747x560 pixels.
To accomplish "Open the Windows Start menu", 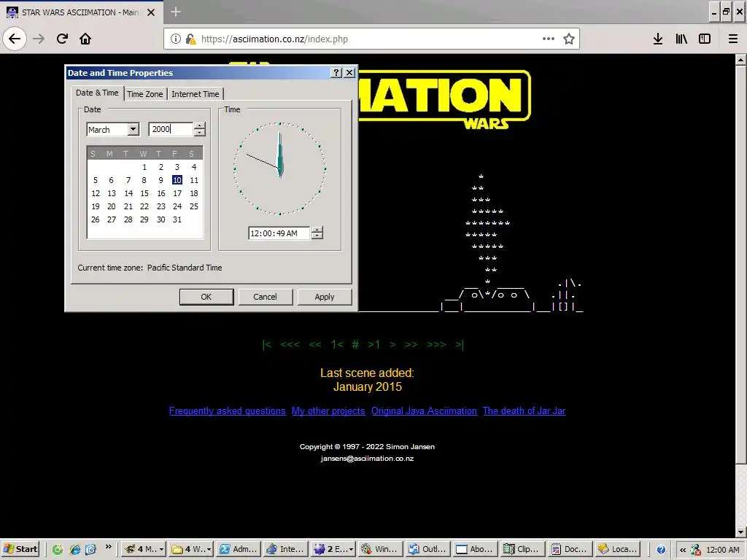I will 20,549.
